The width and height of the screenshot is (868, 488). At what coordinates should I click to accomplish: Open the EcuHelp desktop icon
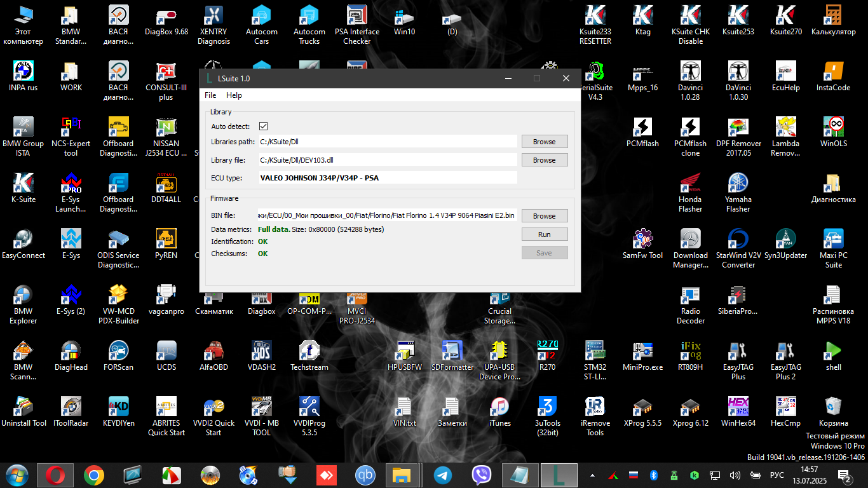pos(786,78)
